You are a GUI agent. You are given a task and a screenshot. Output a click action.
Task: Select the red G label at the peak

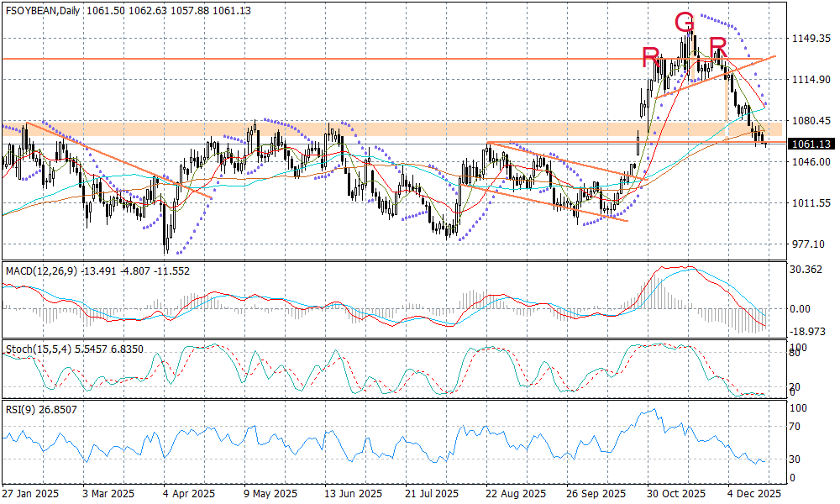click(x=685, y=23)
